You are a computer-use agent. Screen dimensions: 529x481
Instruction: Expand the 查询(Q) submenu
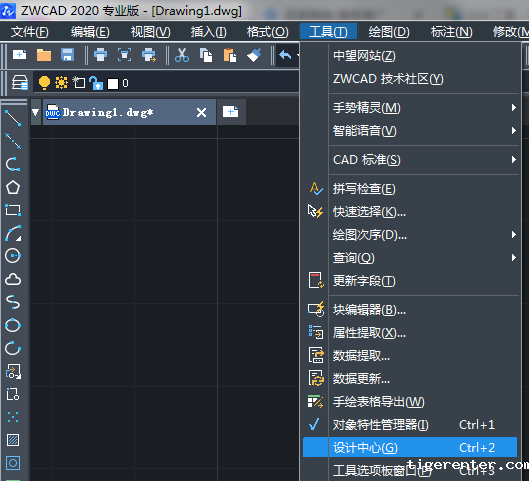pos(410,258)
